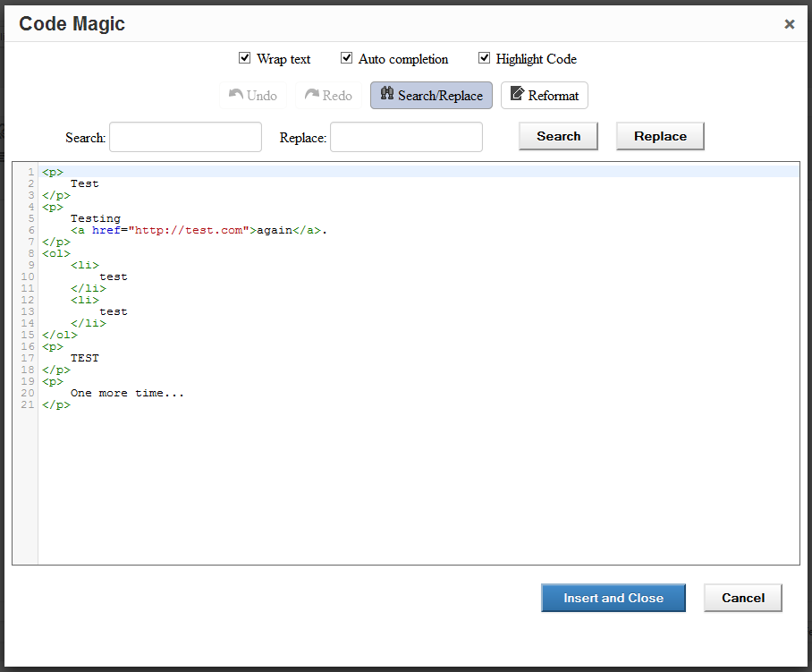This screenshot has height=672, width=812.
Task: Close the Code Magic dialog
Action: (789, 24)
